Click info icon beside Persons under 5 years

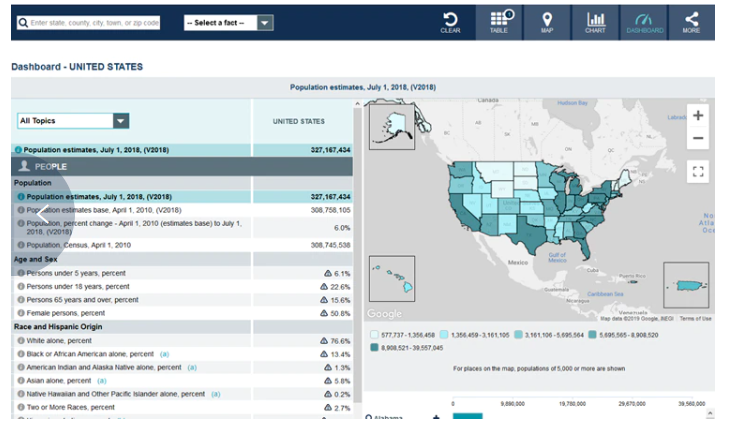pos(21,273)
